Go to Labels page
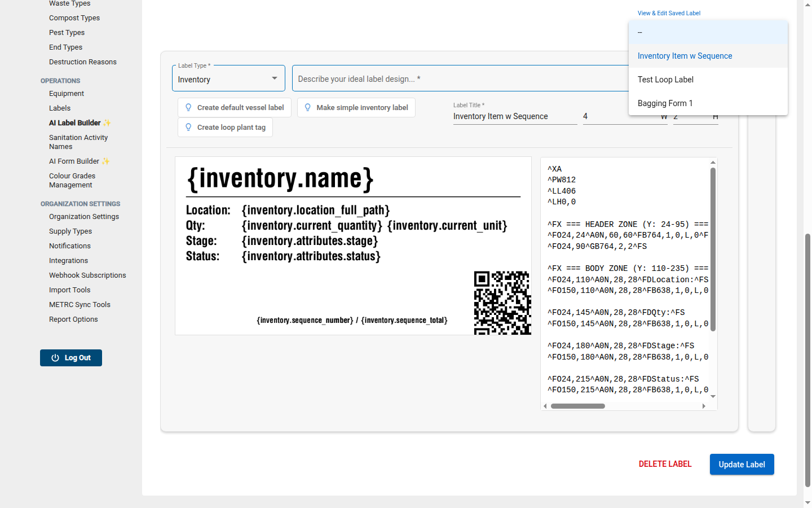812x508 pixels. (x=60, y=108)
